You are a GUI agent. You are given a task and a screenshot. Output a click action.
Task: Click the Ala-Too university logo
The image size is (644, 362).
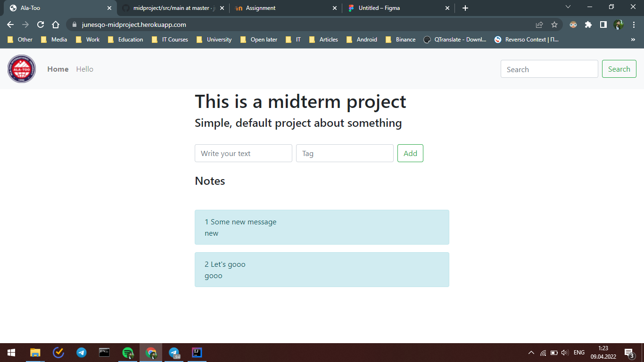(21, 69)
